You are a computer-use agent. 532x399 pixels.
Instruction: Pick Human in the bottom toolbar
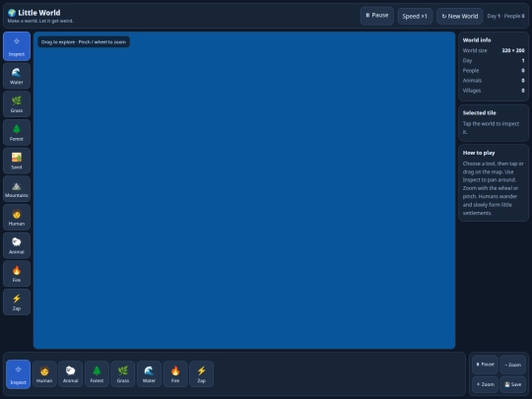[44, 374]
